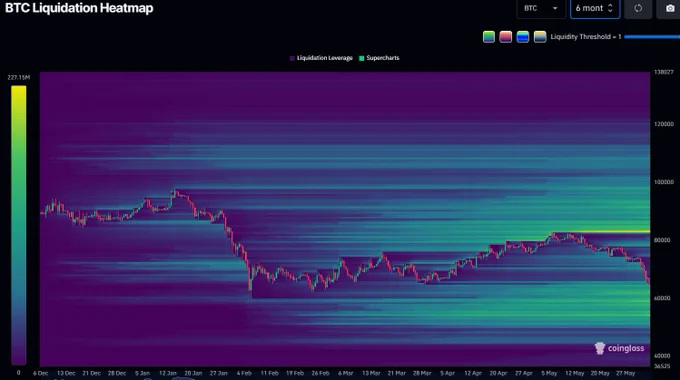Select the red-pink color scheme swatch
The image size is (680, 380).
tap(506, 37)
